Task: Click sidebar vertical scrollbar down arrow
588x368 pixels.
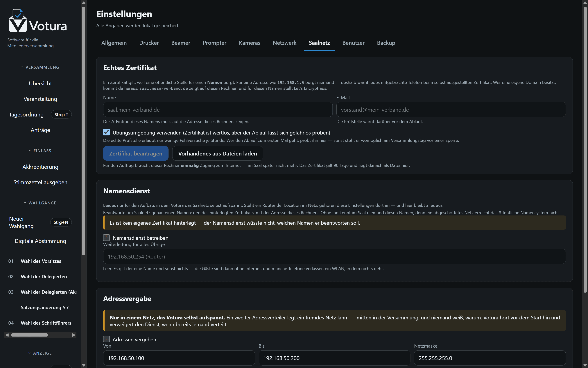Action: tap(84, 365)
